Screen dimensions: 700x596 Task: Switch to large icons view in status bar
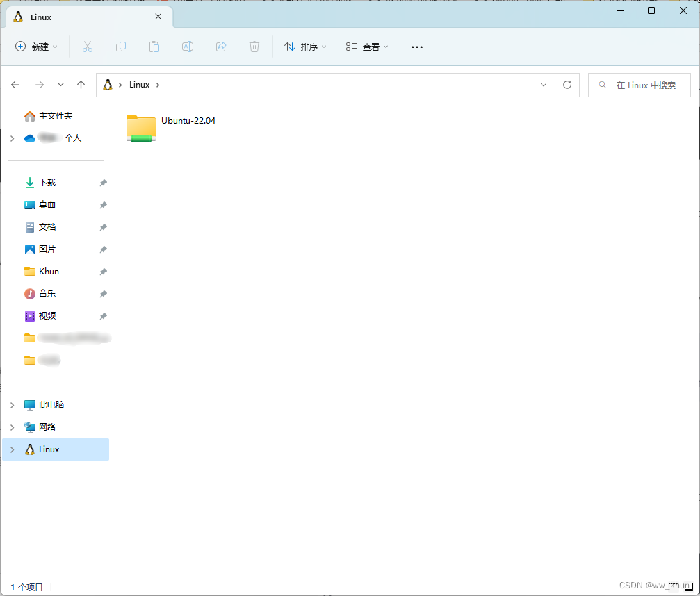(x=689, y=586)
